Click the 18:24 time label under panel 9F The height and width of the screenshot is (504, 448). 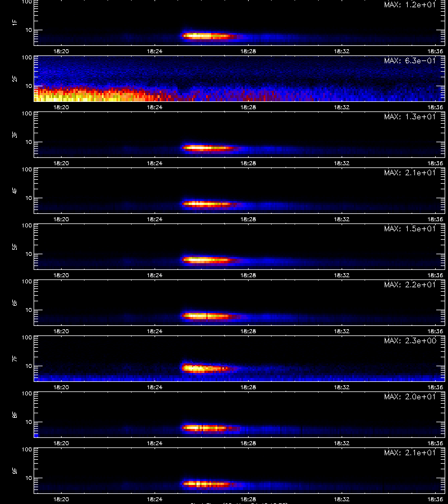point(155,499)
